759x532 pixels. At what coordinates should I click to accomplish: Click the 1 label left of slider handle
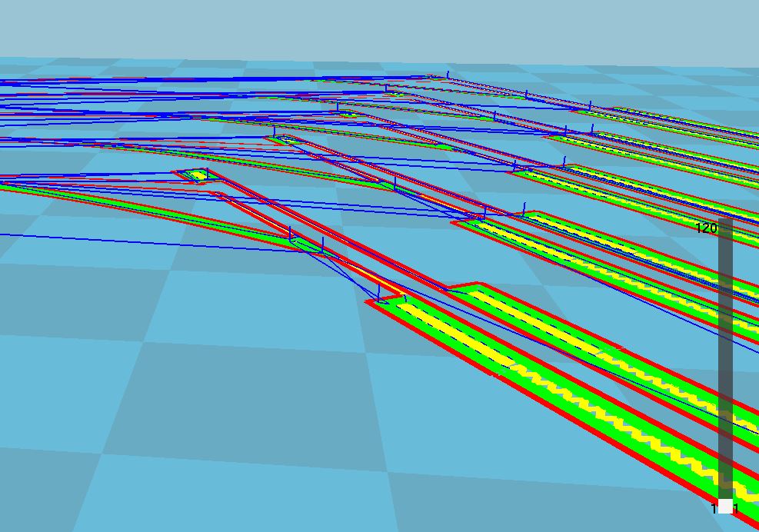click(x=714, y=508)
